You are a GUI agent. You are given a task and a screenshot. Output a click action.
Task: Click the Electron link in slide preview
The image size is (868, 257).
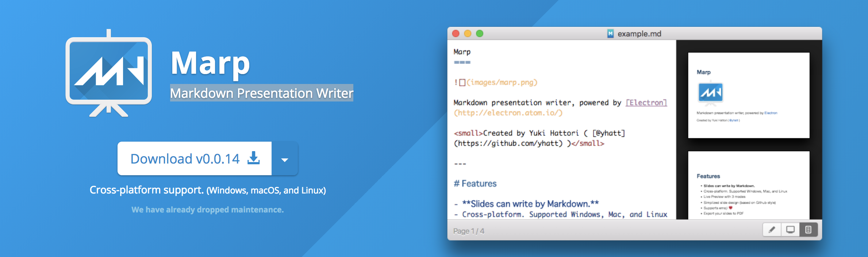771,113
